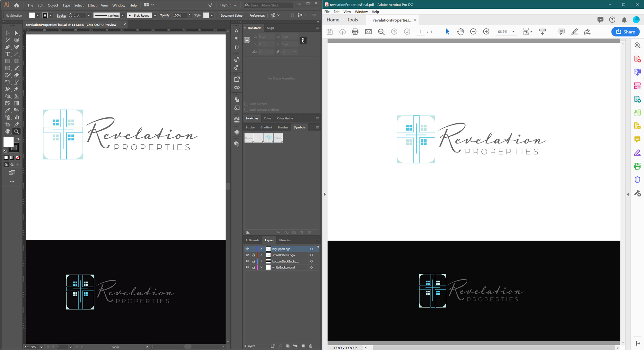Click the Opacity 100% input field
The width and height of the screenshot is (644, 350).
point(179,15)
